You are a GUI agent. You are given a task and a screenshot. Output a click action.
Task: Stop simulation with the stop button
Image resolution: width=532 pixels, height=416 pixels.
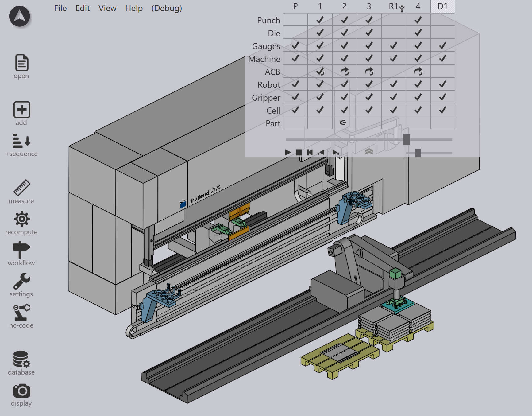[x=299, y=152]
